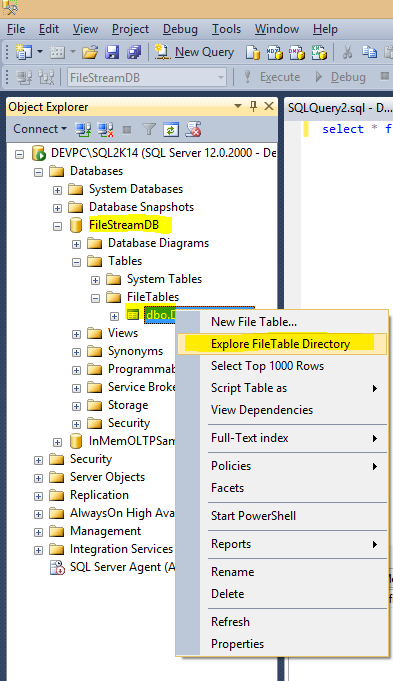The height and width of the screenshot is (681, 393).
Task: Click the Delete script icon in Object Explorer
Action: click(x=193, y=129)
